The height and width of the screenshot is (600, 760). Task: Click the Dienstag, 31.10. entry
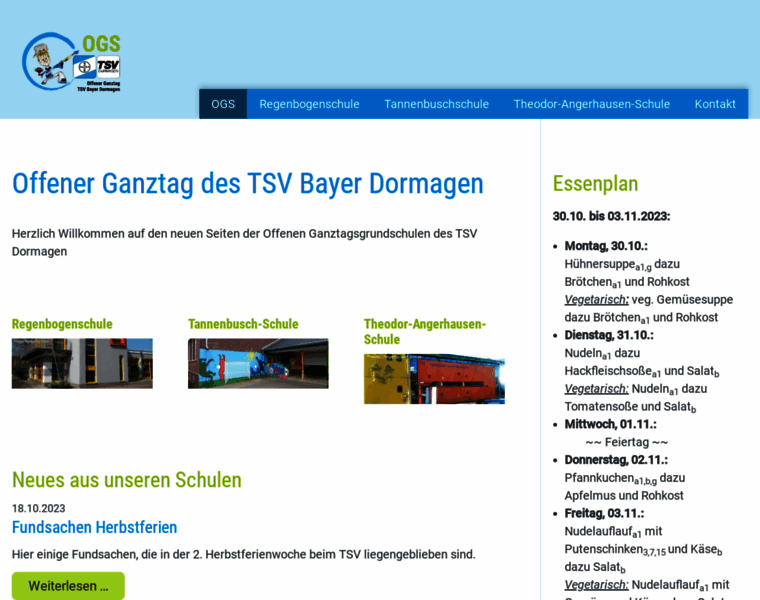(609, 335)
